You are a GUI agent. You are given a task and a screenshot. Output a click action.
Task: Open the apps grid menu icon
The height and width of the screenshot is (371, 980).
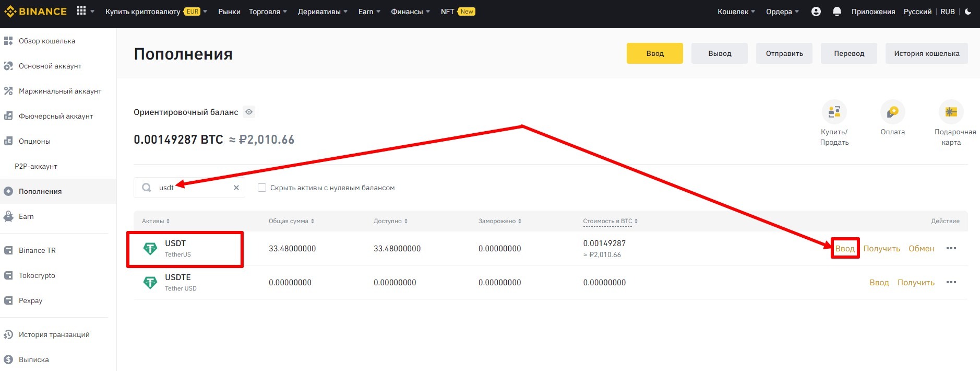81,11
